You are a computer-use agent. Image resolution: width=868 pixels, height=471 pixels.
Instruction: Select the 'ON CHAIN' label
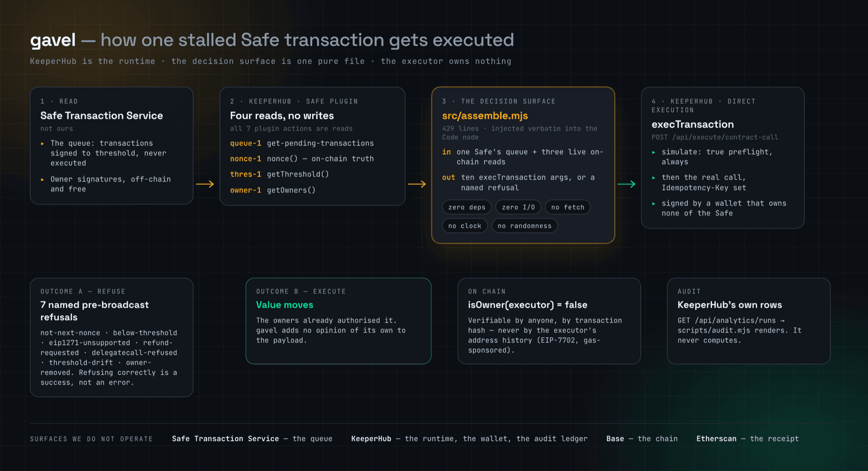pos(487,291)
